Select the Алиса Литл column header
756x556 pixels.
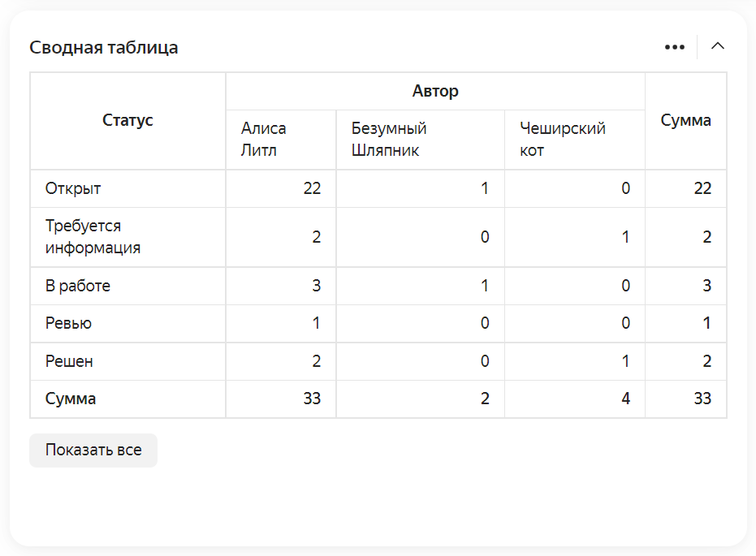[x=264, y=140]
